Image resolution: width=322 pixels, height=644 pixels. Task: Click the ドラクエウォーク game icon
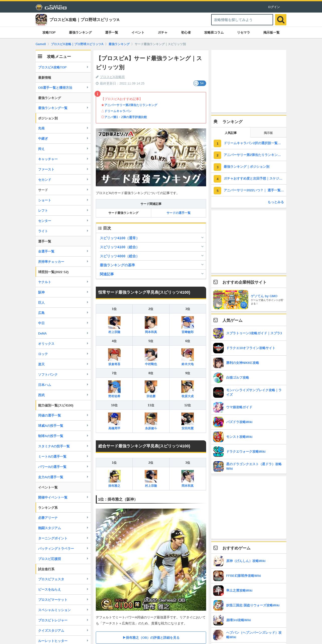218,452
